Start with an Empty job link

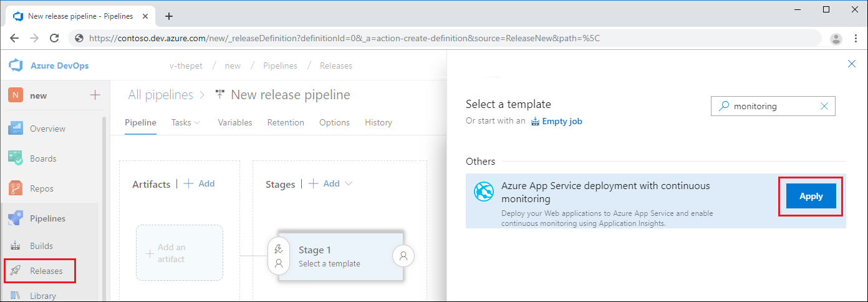(556, 121)
